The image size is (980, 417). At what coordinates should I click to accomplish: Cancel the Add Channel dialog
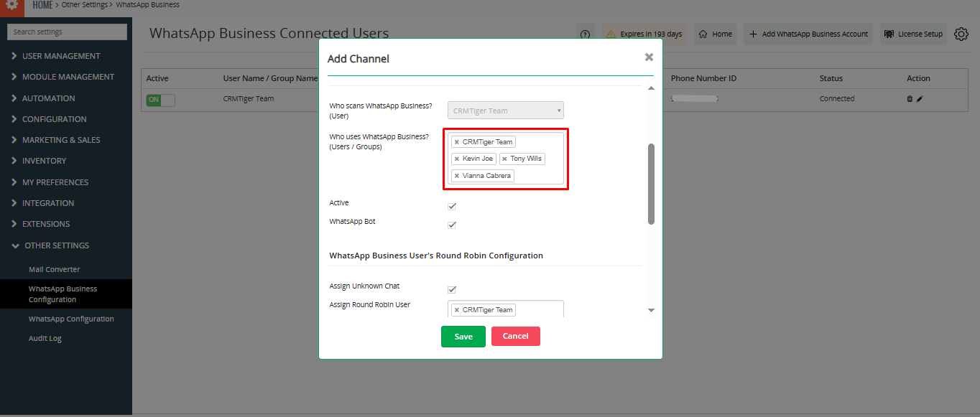[x=516, y=336]
